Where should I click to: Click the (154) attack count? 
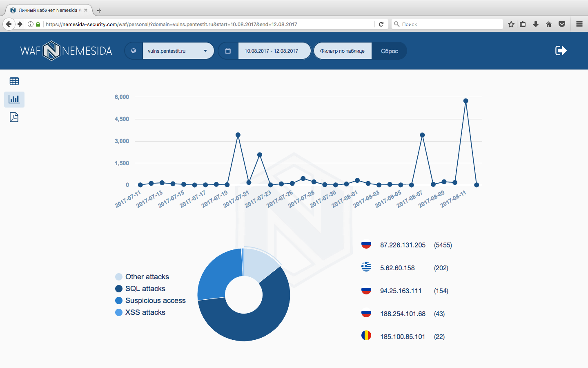[441, 291]
